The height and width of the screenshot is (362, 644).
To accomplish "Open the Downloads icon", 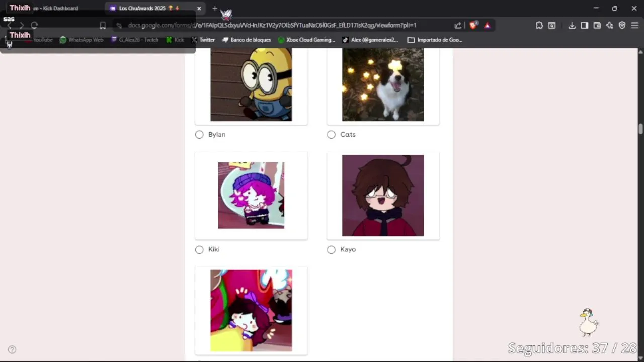I will [x=572, y=25].
